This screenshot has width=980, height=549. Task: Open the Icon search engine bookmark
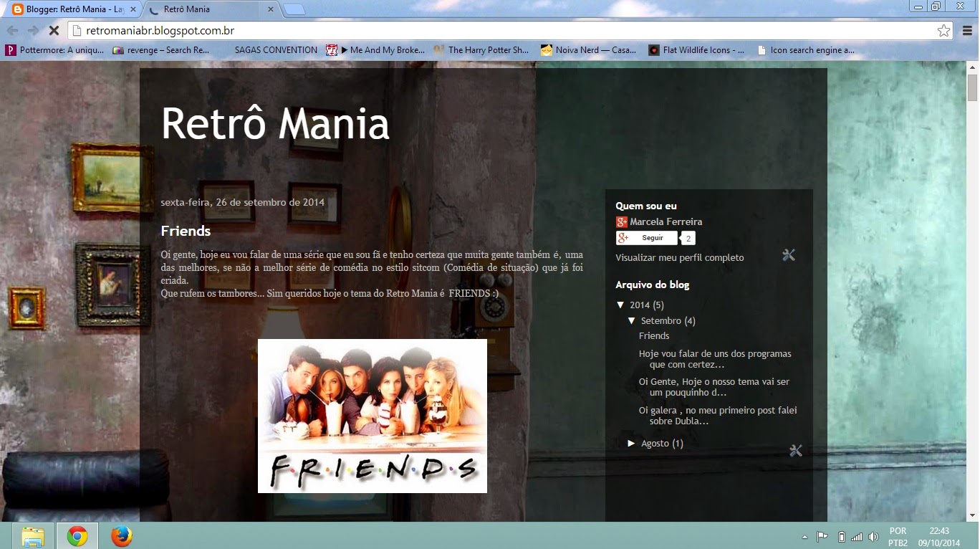click(x=806, y=50)
